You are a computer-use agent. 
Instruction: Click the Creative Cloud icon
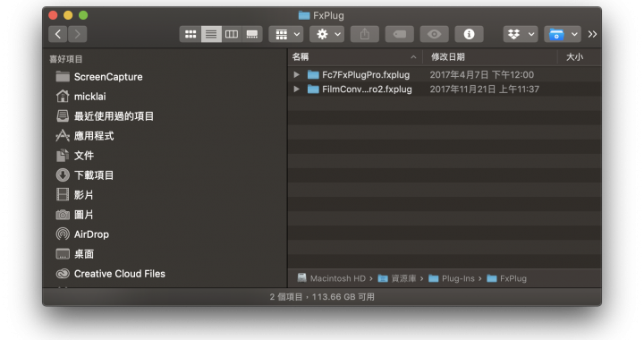pos(63,274)
